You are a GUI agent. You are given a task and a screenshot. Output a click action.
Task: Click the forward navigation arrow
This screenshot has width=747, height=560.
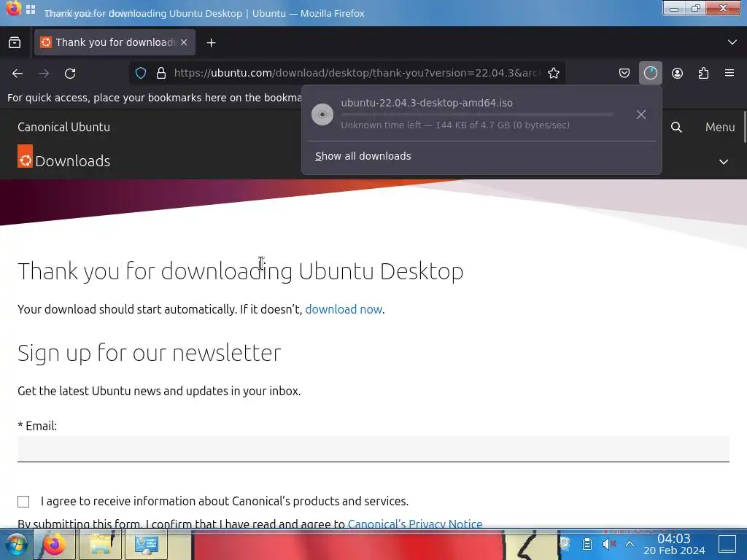pos(44,74)
